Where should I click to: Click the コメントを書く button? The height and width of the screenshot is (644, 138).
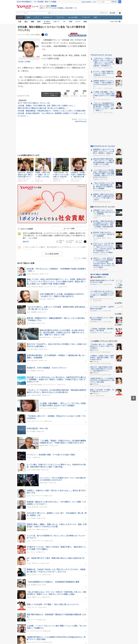coord(69,229)
